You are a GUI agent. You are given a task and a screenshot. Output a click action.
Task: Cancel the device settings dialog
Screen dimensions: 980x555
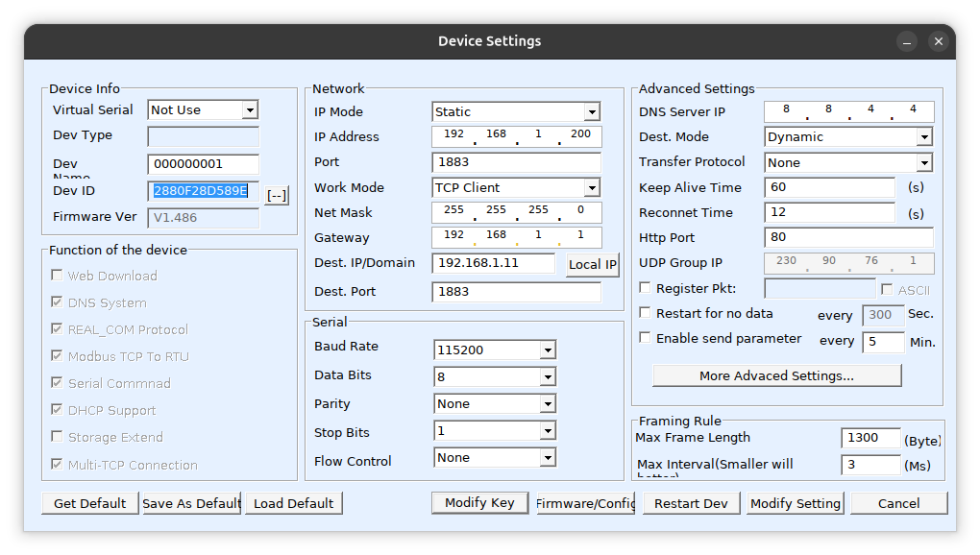898,503
